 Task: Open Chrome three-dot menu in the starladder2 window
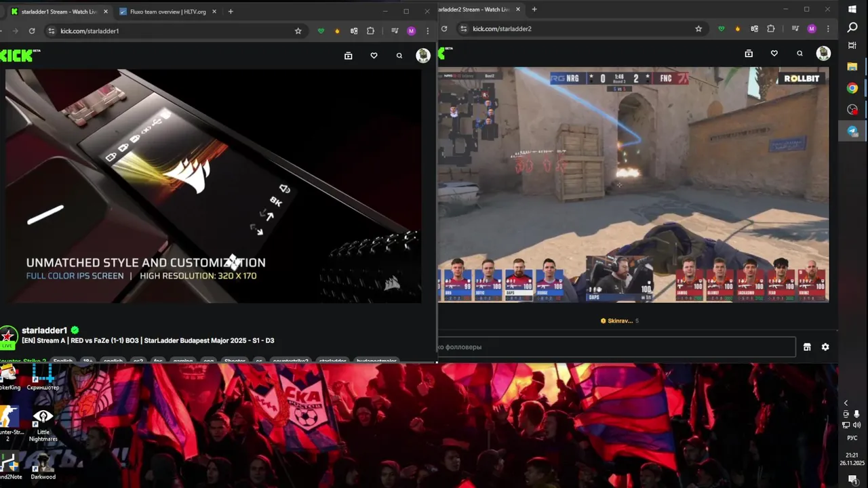828,28
